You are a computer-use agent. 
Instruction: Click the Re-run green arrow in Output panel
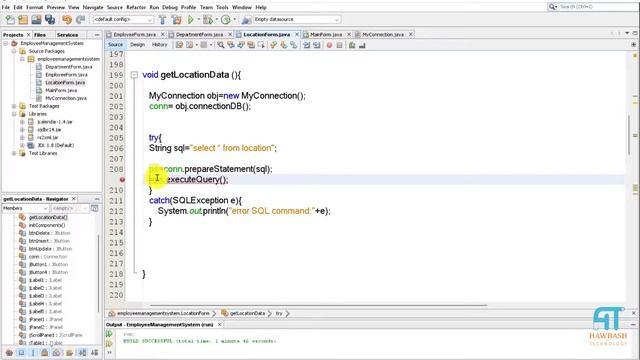tap(109, 333)
